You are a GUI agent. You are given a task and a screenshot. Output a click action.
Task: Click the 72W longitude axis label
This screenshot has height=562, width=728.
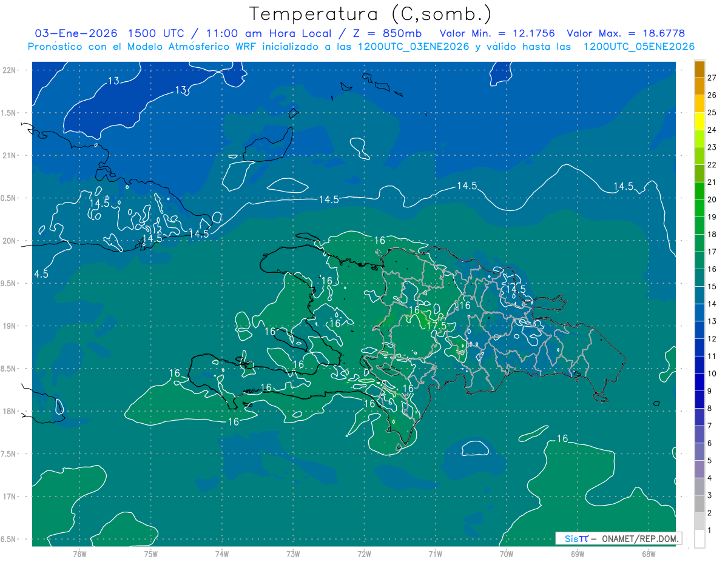tap(364, 554)
